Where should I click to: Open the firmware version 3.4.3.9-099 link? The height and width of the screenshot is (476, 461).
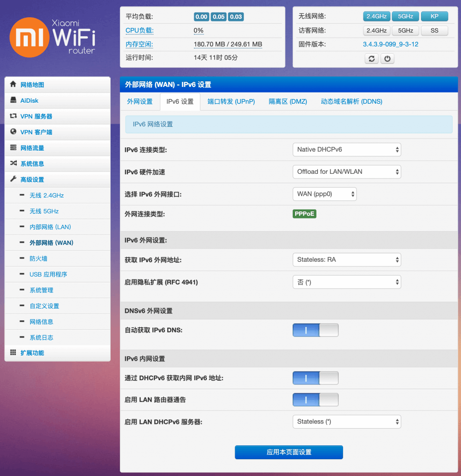click(x=390, y=44)
